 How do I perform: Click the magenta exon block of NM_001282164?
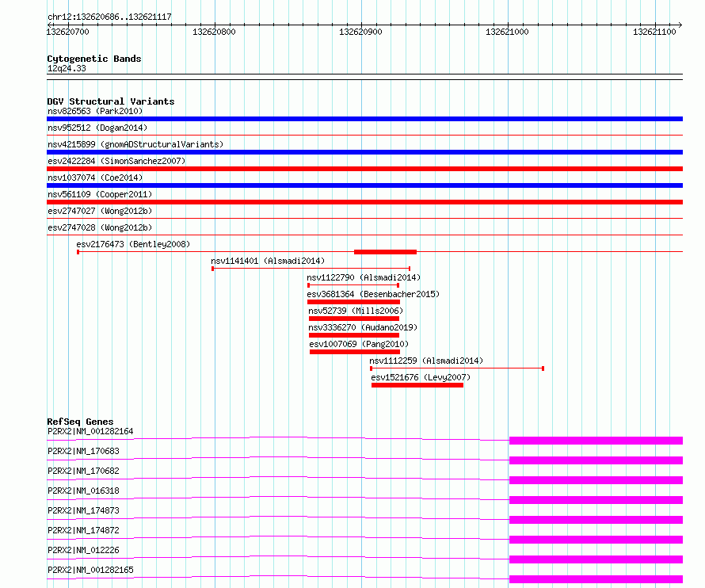click(596, 441)
